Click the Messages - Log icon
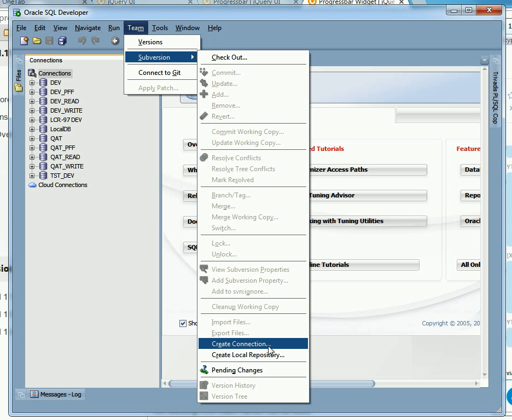 point(34,394)
